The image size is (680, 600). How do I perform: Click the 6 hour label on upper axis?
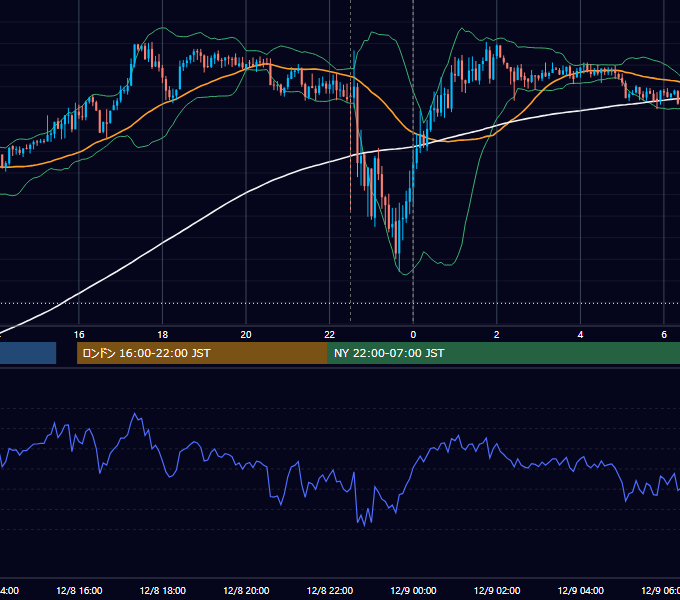pos(664,335)
